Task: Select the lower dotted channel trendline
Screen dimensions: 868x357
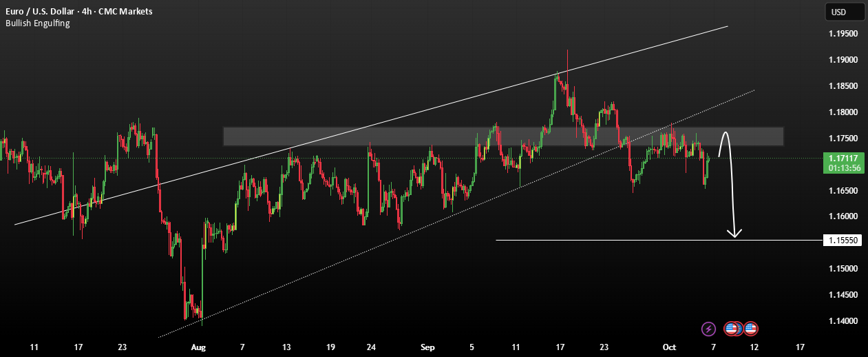Action: coord(457,214)
